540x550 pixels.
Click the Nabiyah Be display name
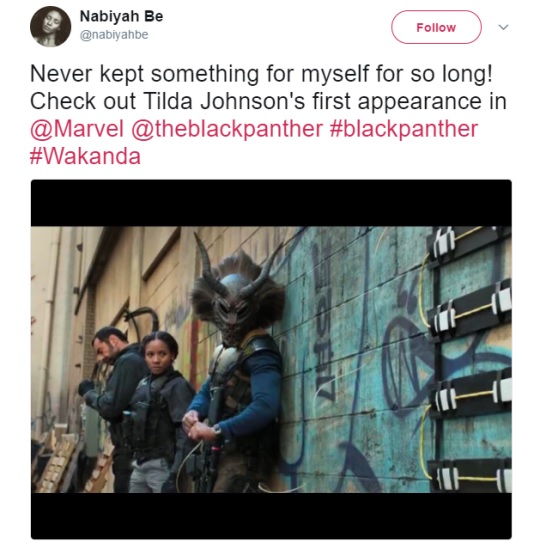tap(121, 16)
